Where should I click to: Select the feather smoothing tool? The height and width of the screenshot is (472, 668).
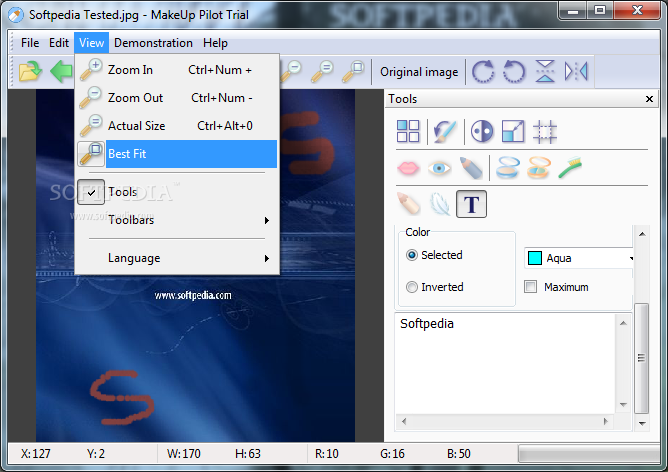440,204
